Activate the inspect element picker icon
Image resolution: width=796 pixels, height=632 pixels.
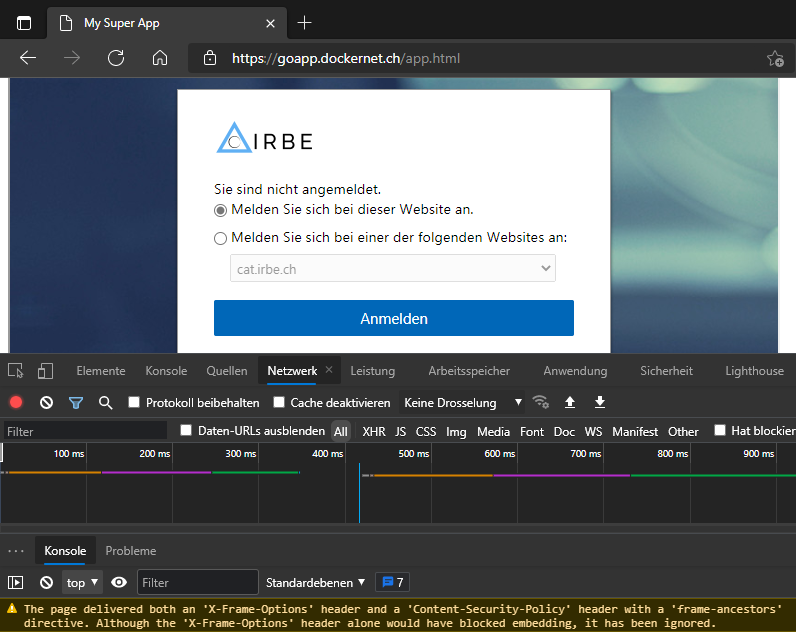[16, 371]
